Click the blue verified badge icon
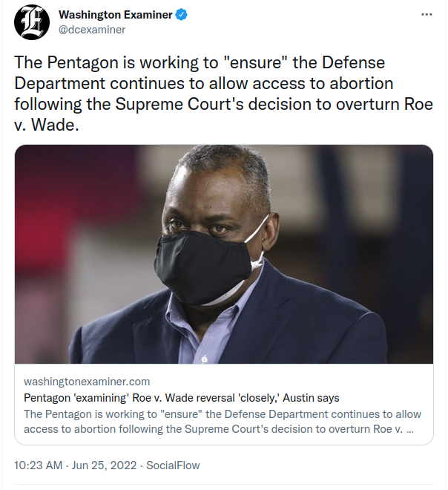 tap(182, 15)
